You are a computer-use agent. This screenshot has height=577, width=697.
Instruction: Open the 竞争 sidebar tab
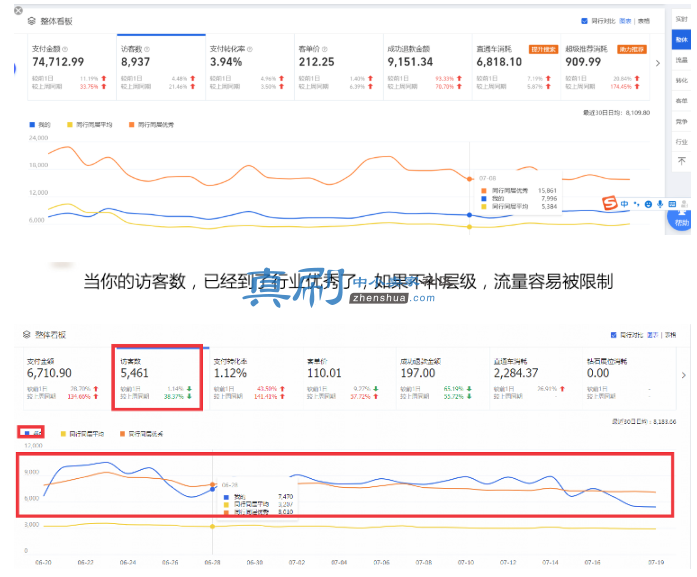(681, 121)
